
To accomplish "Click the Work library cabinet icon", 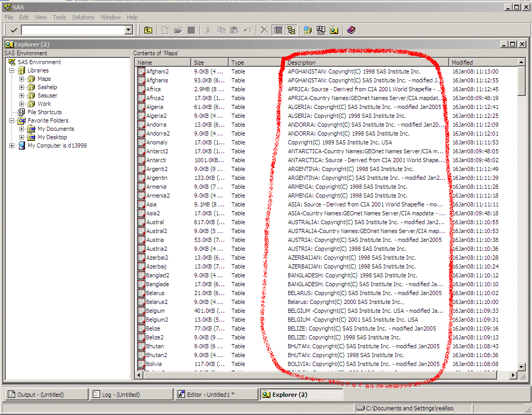I will point(31,104).
